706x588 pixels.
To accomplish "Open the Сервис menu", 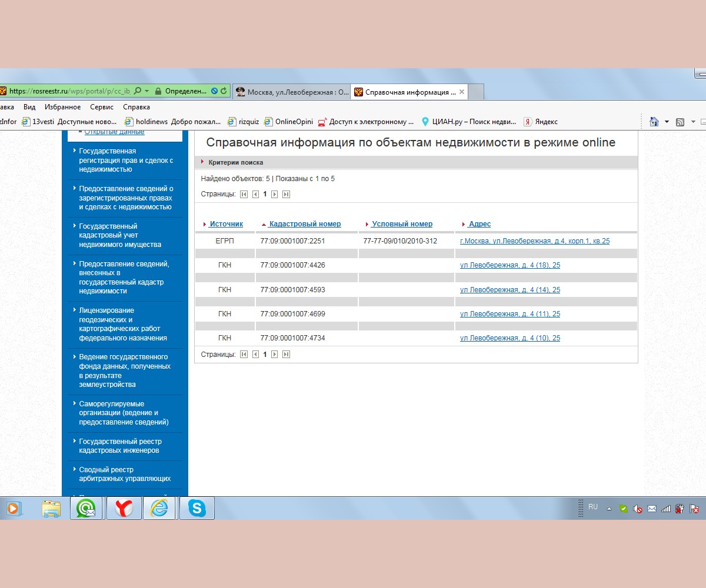I will (102, 107).
